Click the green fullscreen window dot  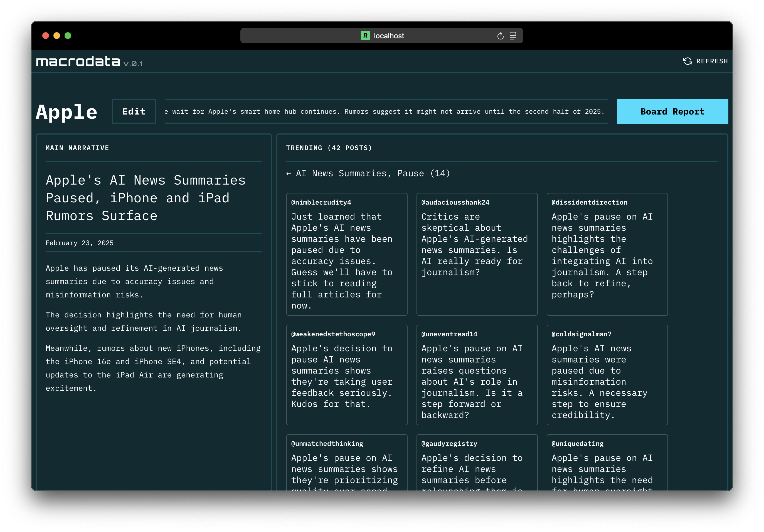pos(68,36)
